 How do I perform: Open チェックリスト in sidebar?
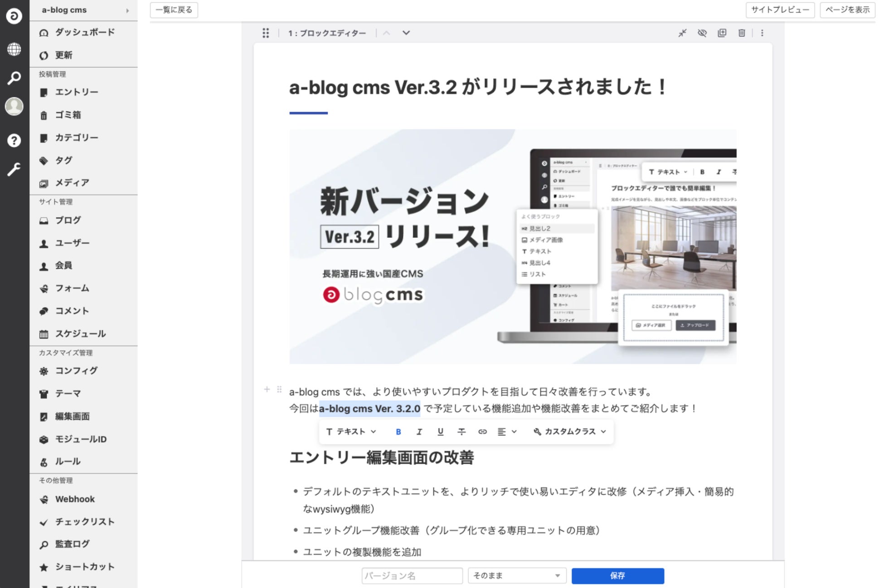(84, 522)
